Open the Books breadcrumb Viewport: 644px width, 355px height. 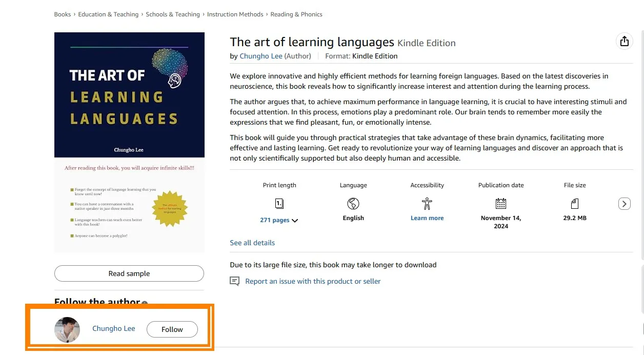(x=63, y=14)
